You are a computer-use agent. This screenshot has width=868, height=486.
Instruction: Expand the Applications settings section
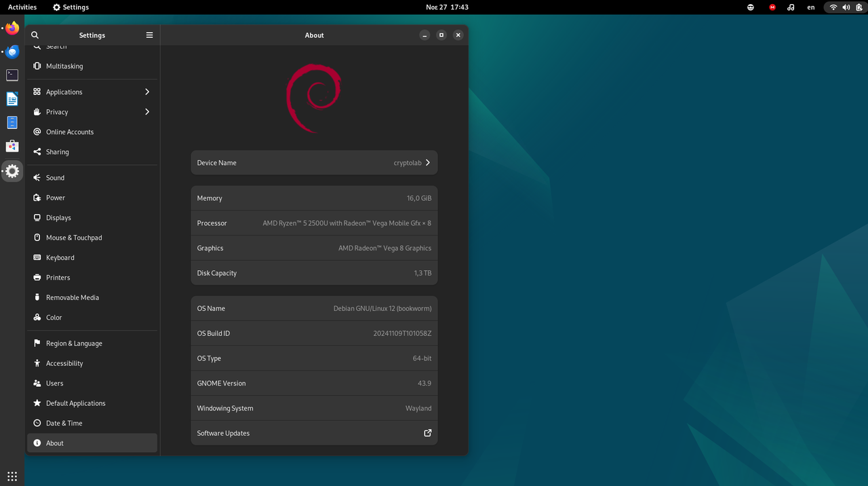click(x=92, y=92)
